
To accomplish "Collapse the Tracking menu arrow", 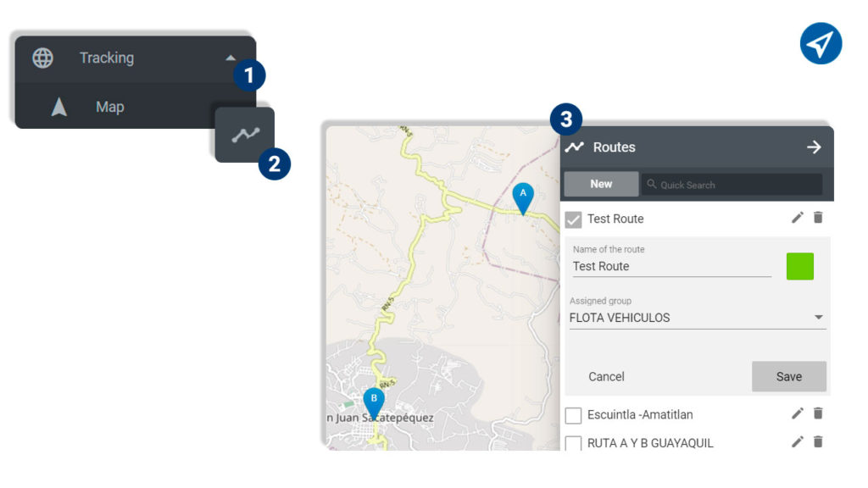I will pyautogui.click(x=231, y=58).
